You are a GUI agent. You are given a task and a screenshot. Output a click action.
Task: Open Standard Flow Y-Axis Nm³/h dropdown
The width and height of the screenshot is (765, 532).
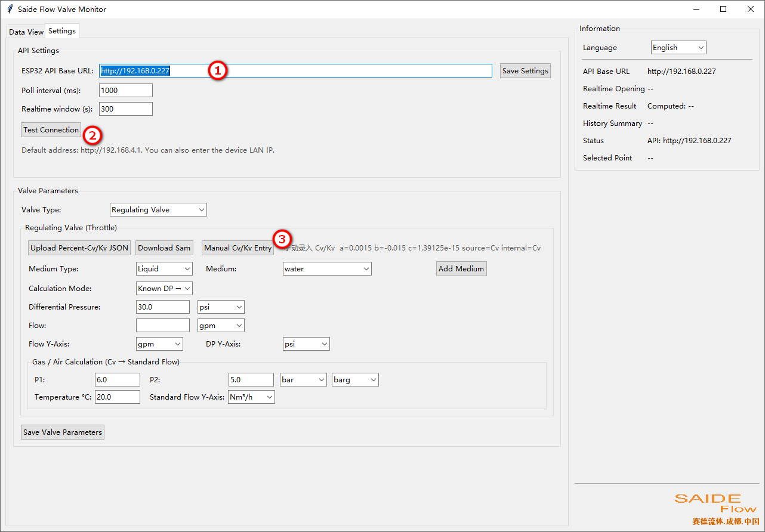click(251, 397)
